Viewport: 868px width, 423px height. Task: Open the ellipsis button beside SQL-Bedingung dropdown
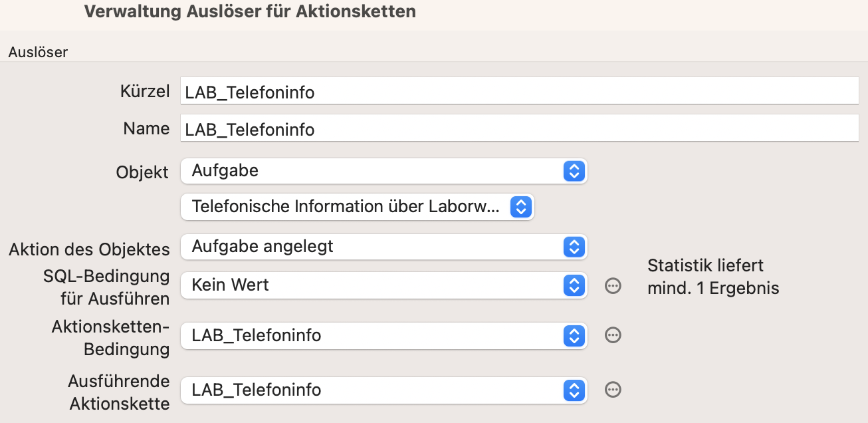pos(613,286)
